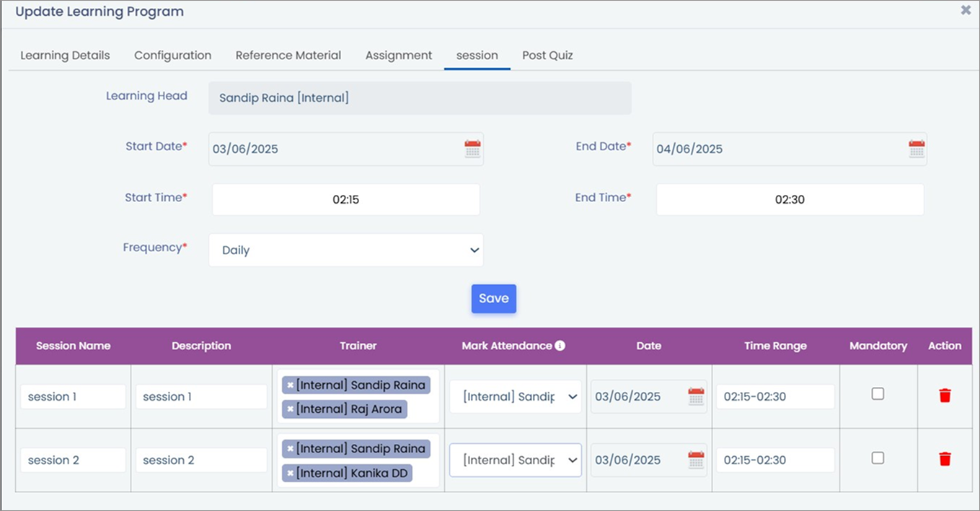Remove Kanika DD trainer tag from session 2
980x511 pixels.
pos(291,473)
